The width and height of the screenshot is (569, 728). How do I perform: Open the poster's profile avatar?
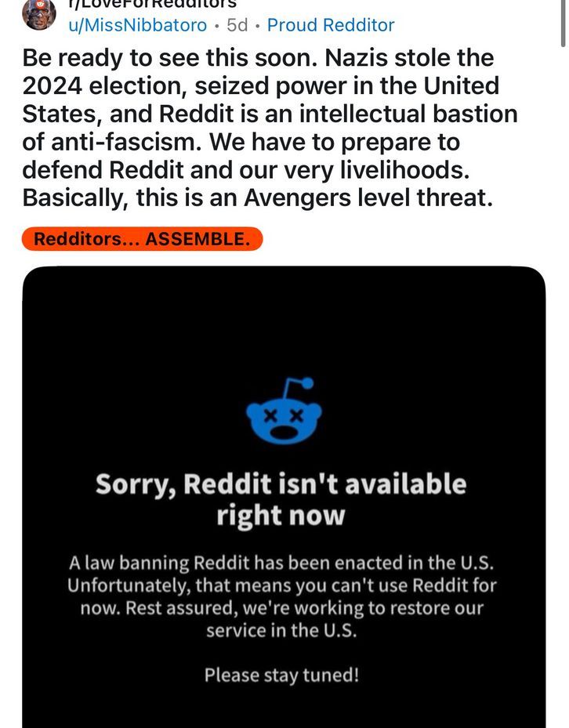pos(39,14)
